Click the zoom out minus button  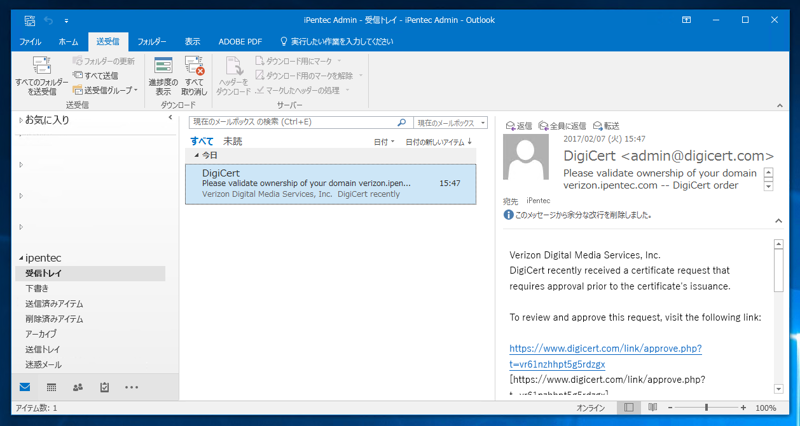(670, 408)
